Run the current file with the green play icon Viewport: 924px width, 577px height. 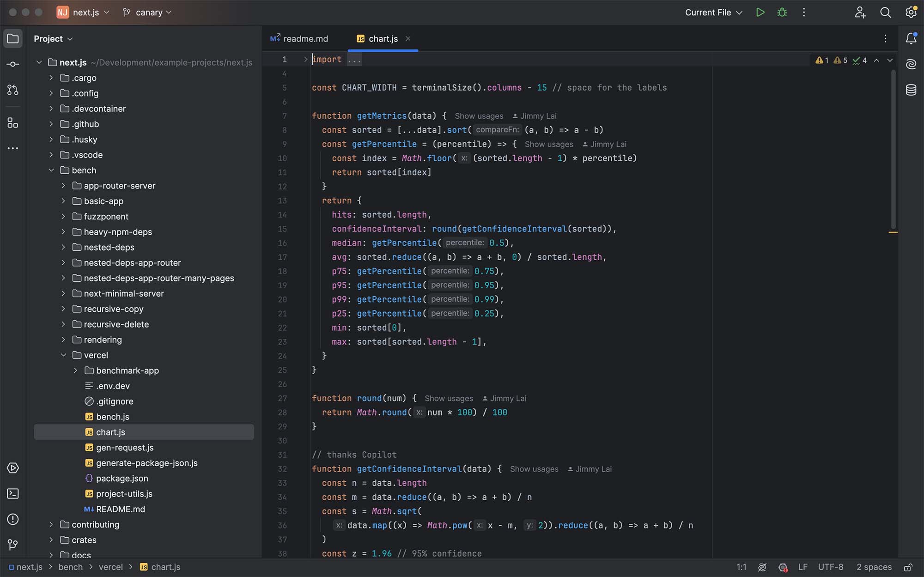coord(760,12)
